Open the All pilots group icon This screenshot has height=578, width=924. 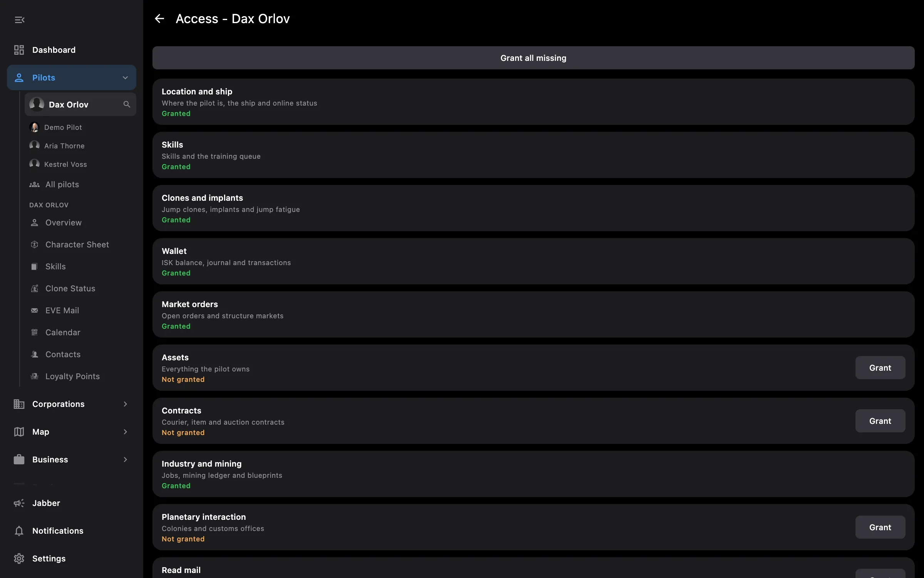tap(35, 185)
